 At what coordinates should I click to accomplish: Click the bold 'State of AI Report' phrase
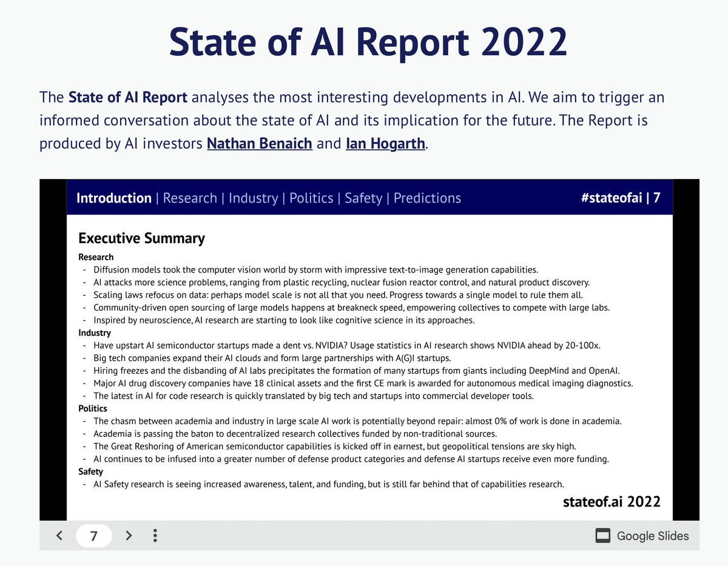pos(128,97)
